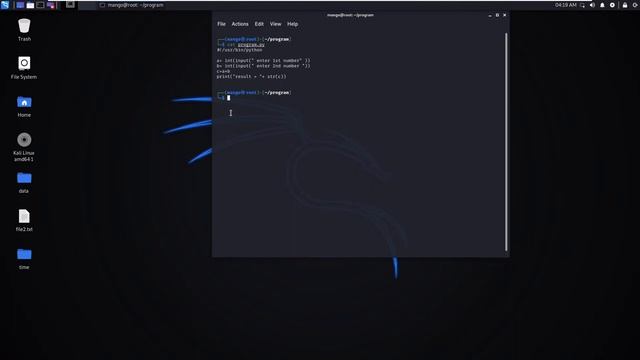Click the '#!/usr/bin/python' shebang line
The image size is (640, 360).
[x=240, y=50]
